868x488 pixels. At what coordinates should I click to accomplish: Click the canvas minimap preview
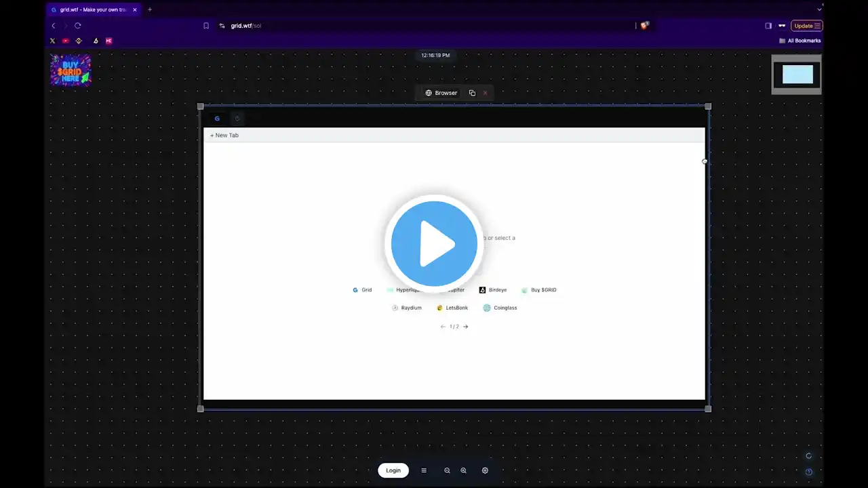coord(797,75)
